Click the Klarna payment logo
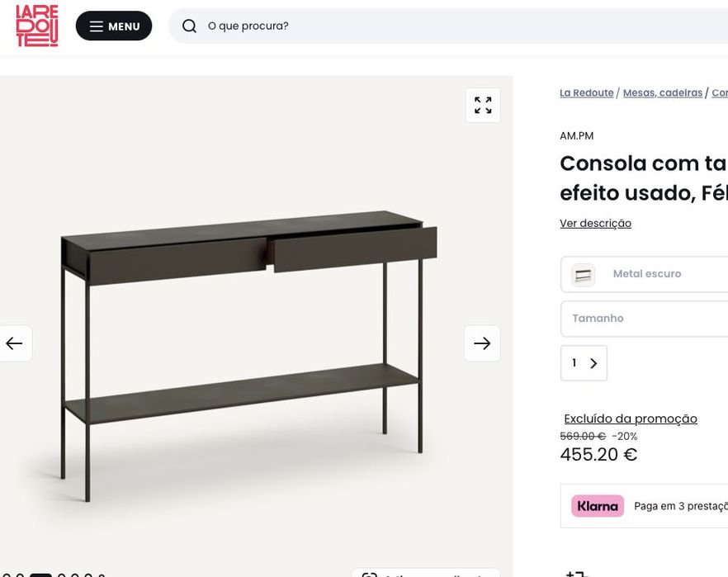The width and height of the screenshot is (728, 577). 598,506
